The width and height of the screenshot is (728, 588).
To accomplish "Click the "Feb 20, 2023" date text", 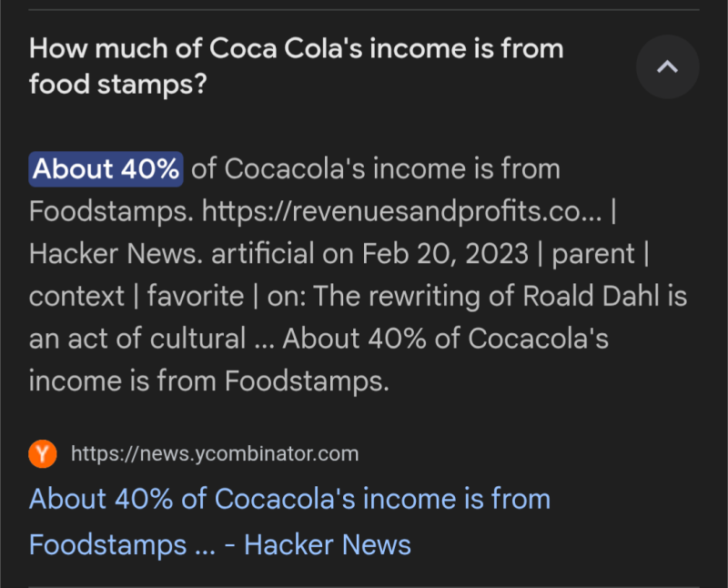I will tap(445, 253).
